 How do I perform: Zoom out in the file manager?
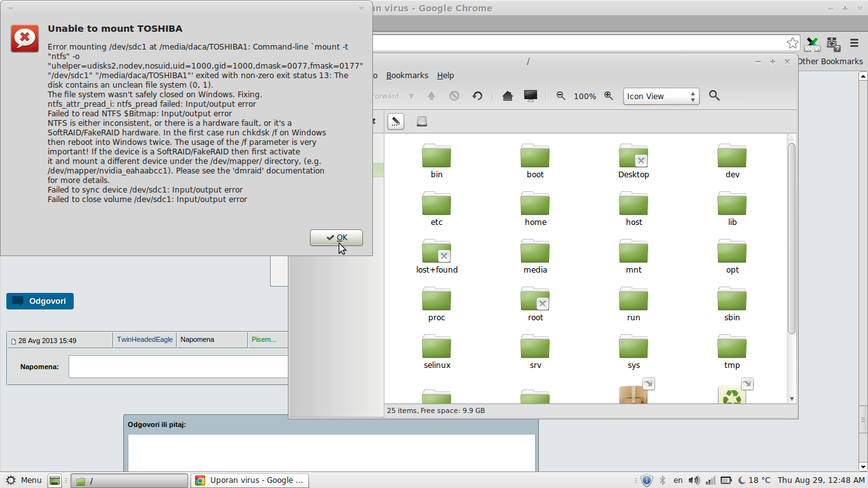point(561,96)
